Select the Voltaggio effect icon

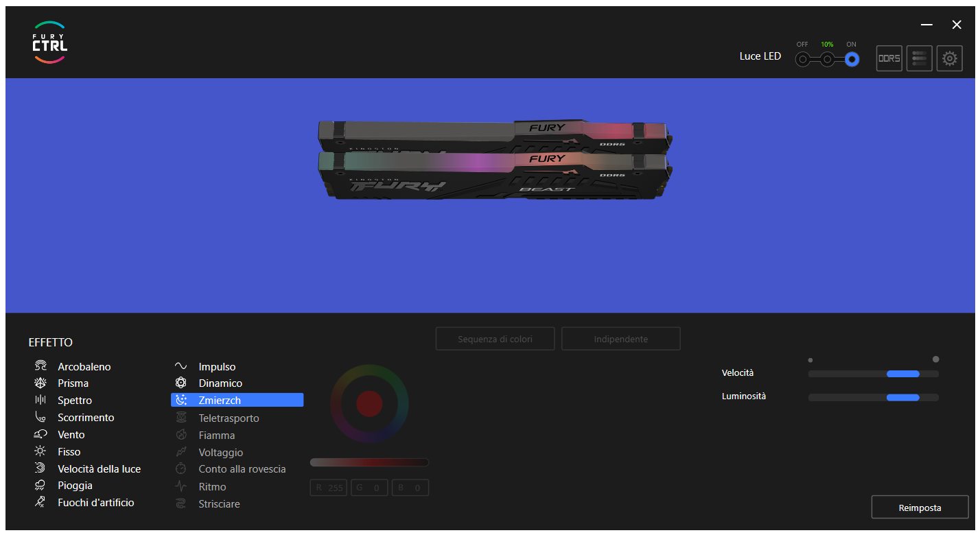(x=181, y=452)
